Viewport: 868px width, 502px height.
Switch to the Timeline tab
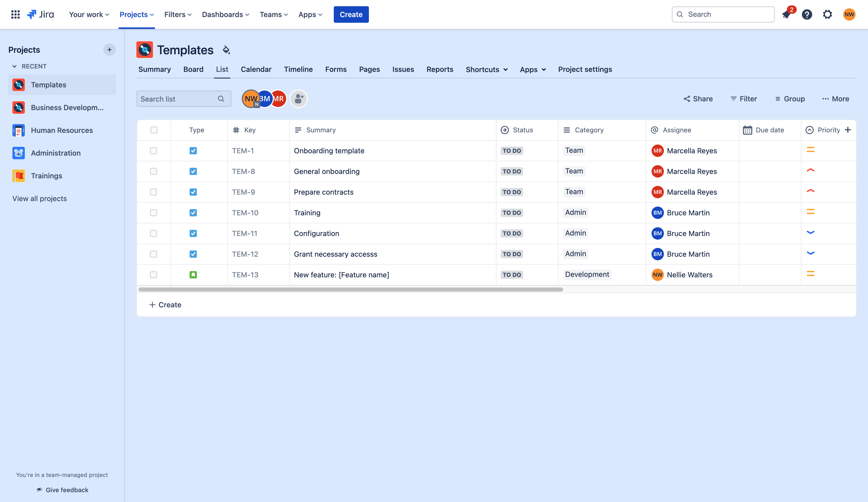coord(298,69)
